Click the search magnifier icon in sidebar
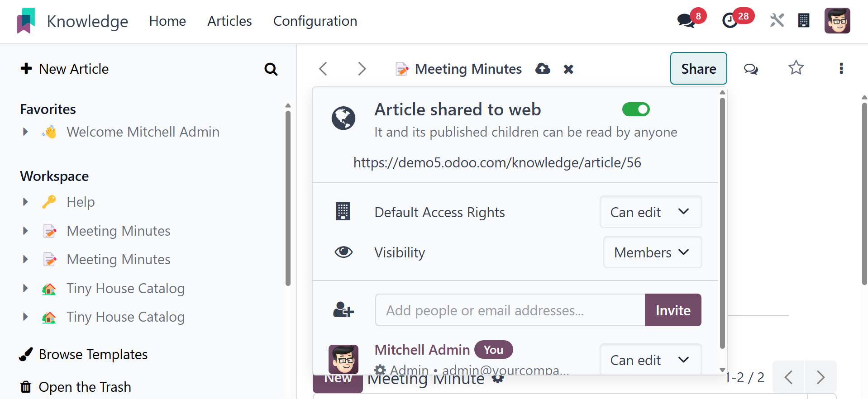The height and width of the screenshot is (399, 868). 271,69
